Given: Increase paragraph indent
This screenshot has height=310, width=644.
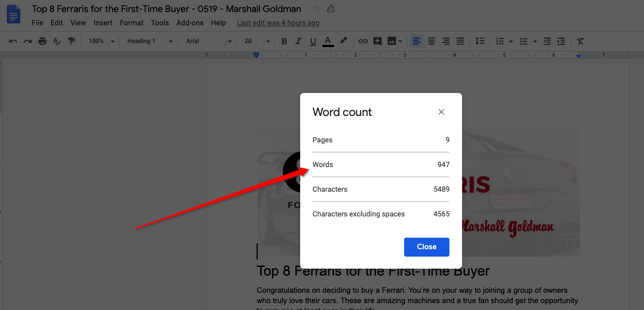Looking at the screenshot, I should 561,41.
